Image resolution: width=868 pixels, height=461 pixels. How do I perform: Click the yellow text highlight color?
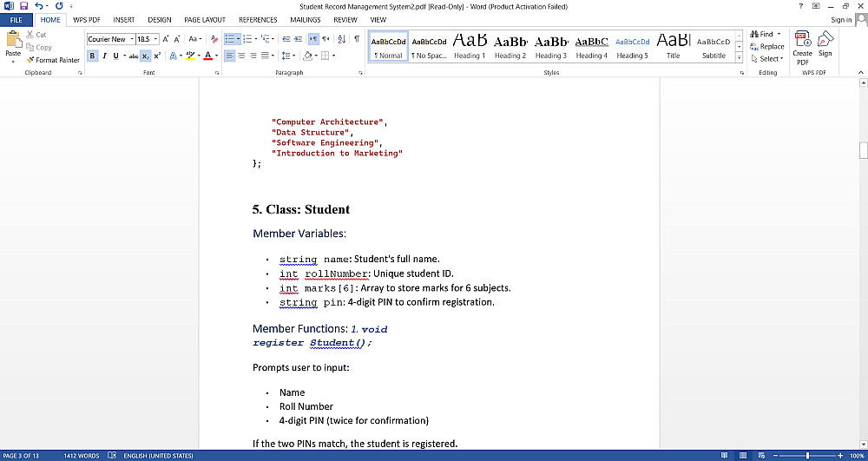pyautogui.click(x=190, y=56)
